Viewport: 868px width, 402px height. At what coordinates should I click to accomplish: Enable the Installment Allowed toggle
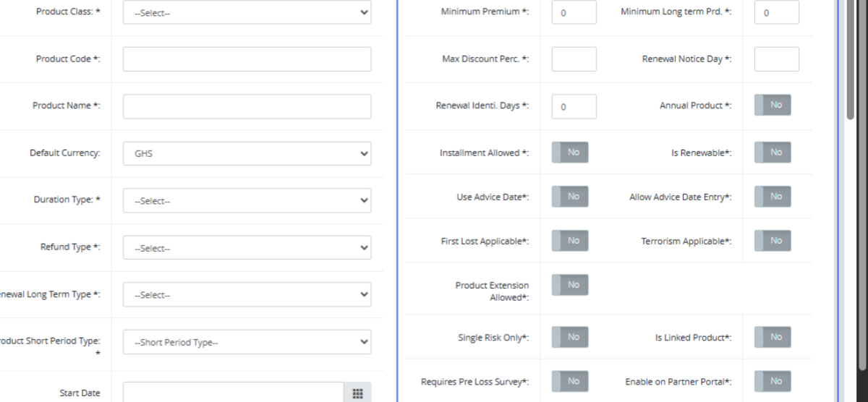[x=570, y=153]
